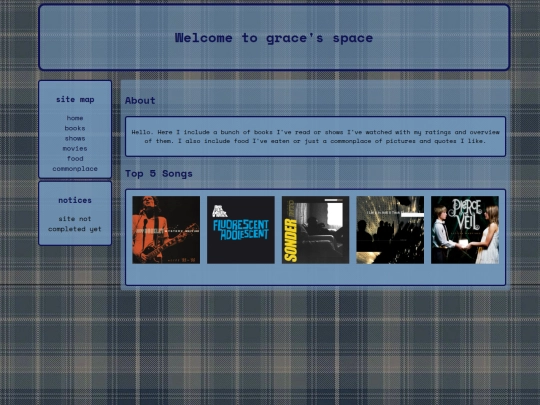Click the 'site map' sidebar title
Viewport: 540px width, 405px height.
(75, 100)
